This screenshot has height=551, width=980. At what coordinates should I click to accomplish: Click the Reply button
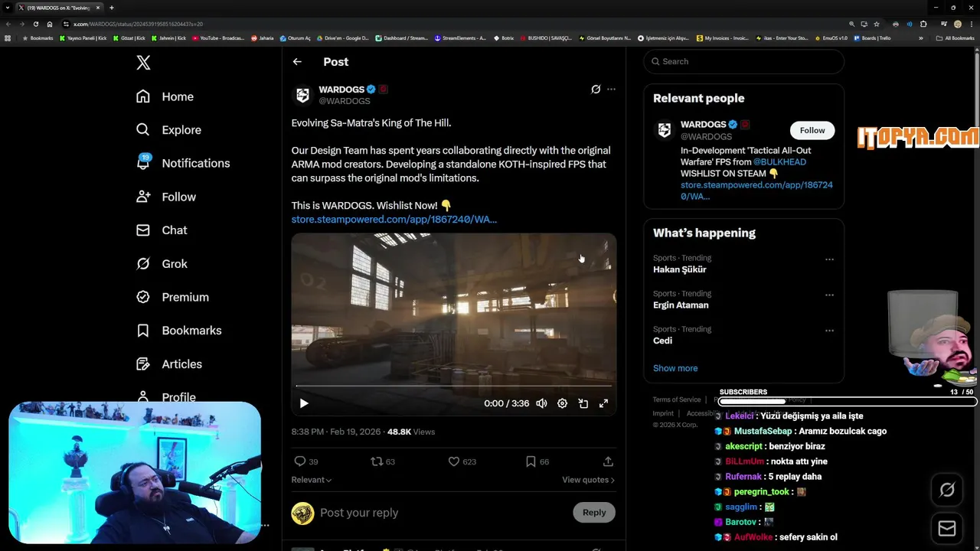594,513
